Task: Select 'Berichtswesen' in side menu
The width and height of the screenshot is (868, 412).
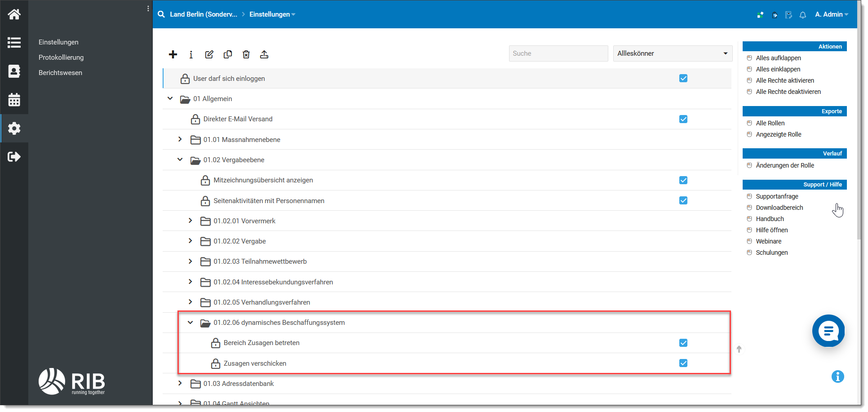Action: (x=60, y=73)
